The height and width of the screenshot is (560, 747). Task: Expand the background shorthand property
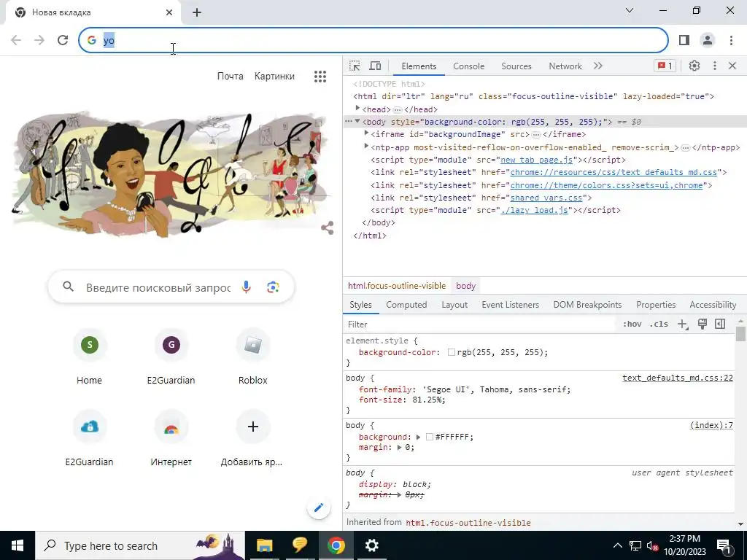(x=418, y=437)
